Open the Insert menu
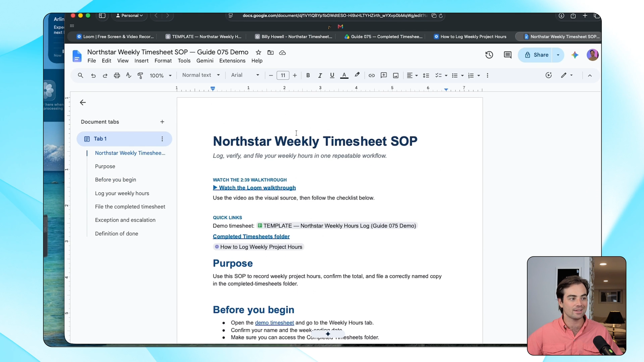This screenshot has height=362, width=644. coord(141,61)
